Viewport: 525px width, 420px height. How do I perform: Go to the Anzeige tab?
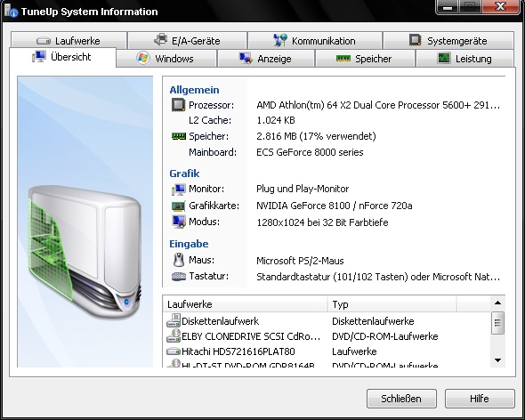(x=266, y=59)
